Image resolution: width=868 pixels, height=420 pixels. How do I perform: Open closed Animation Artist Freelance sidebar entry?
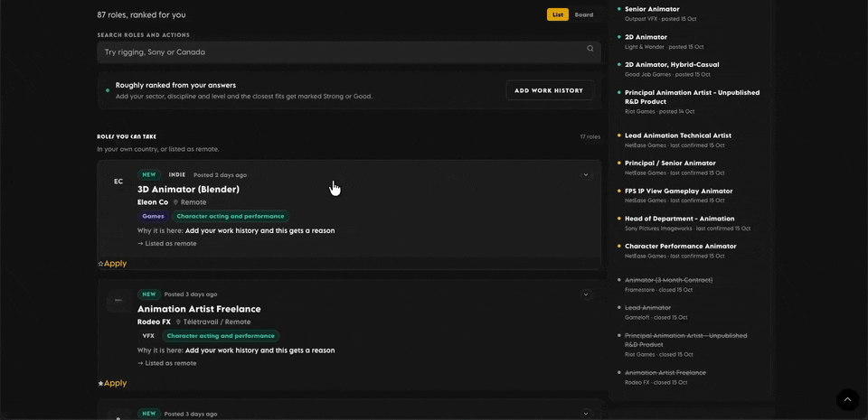tap(665, 372)
